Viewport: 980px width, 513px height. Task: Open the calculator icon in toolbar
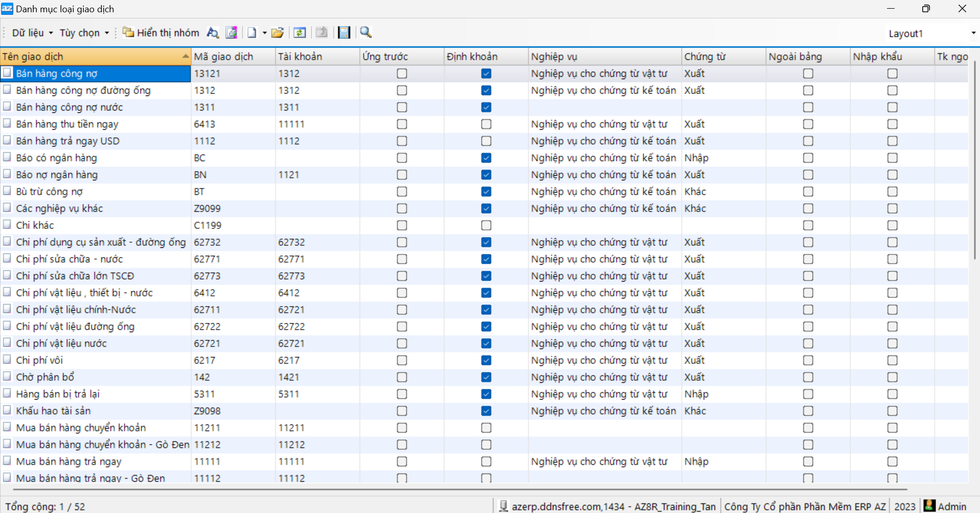click(x=344, y=33)
